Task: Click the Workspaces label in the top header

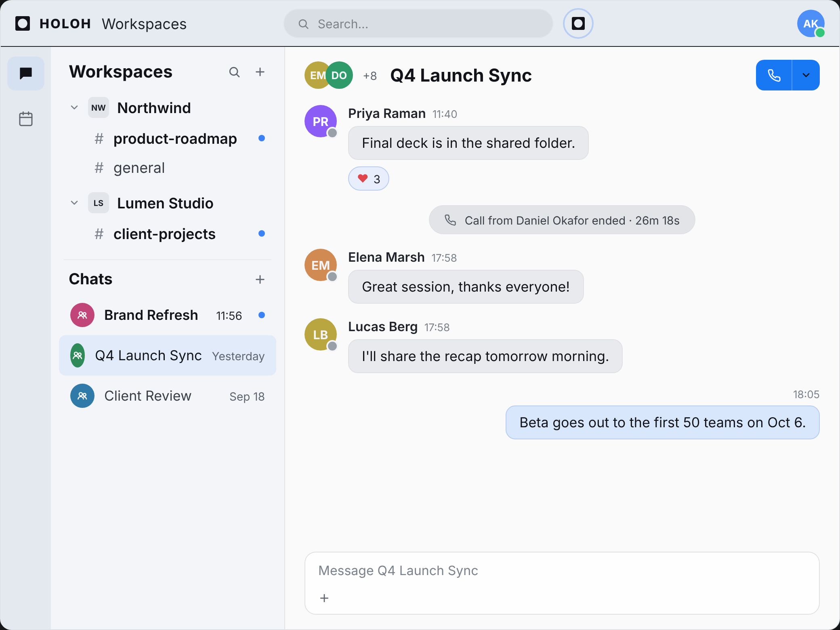Action: 144,24
